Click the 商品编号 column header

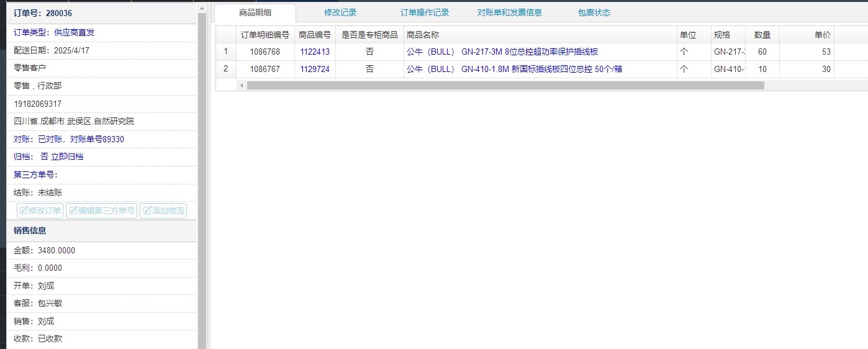click(315, 35)
